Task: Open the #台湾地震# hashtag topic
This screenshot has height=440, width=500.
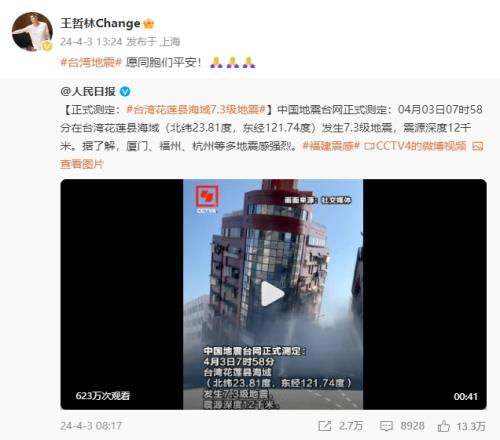Action: coord(91,62)
